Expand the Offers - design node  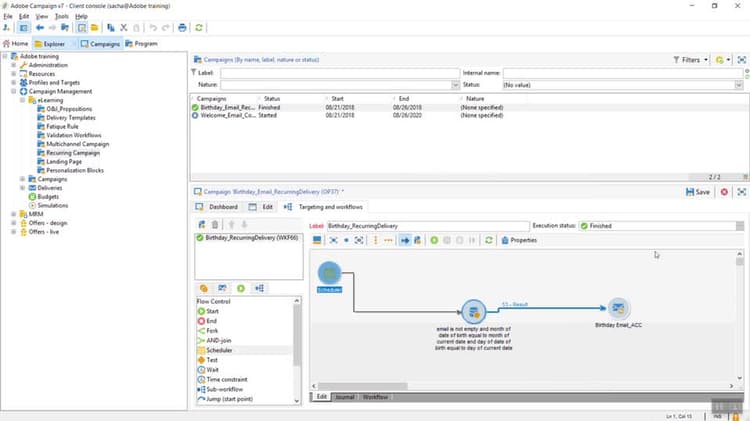14,223
